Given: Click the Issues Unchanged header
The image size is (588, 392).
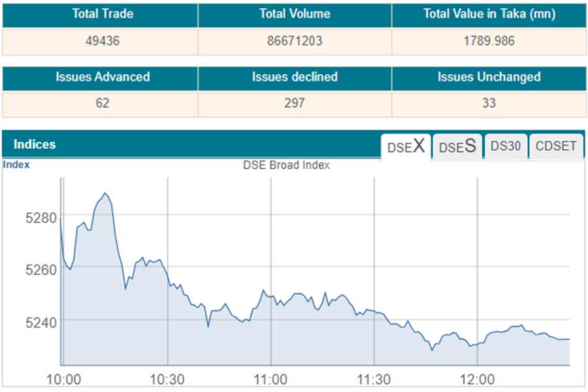Looking at the screenshot, I should click(489, 77).
